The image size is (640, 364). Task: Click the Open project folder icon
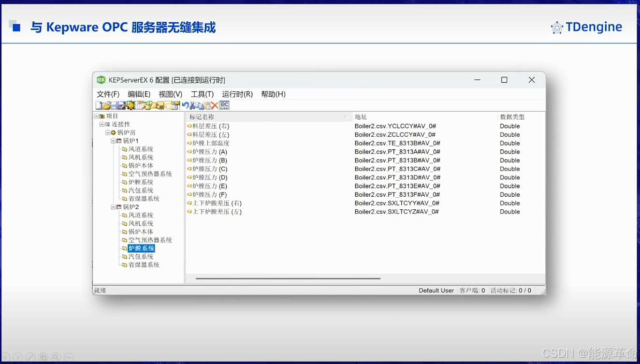[106, 105]
